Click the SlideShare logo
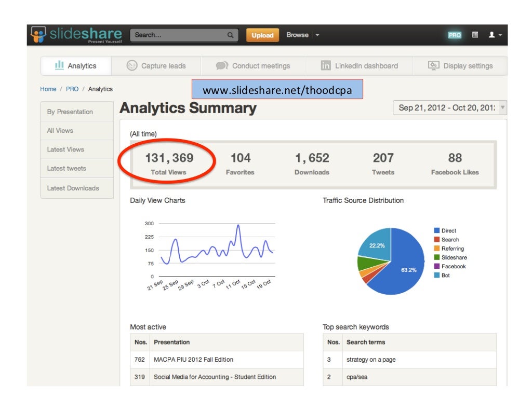The height and width of the screenshot is (411, 532). 76,35
